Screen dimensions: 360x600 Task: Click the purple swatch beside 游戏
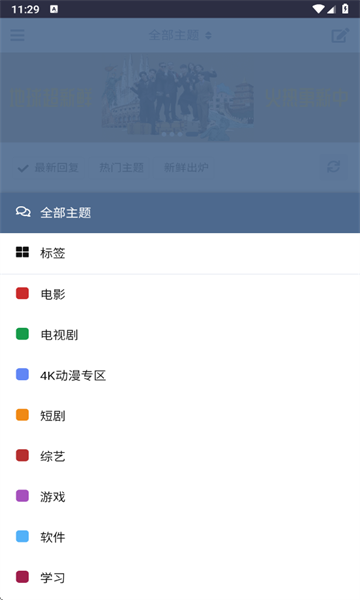coord(22,496)
